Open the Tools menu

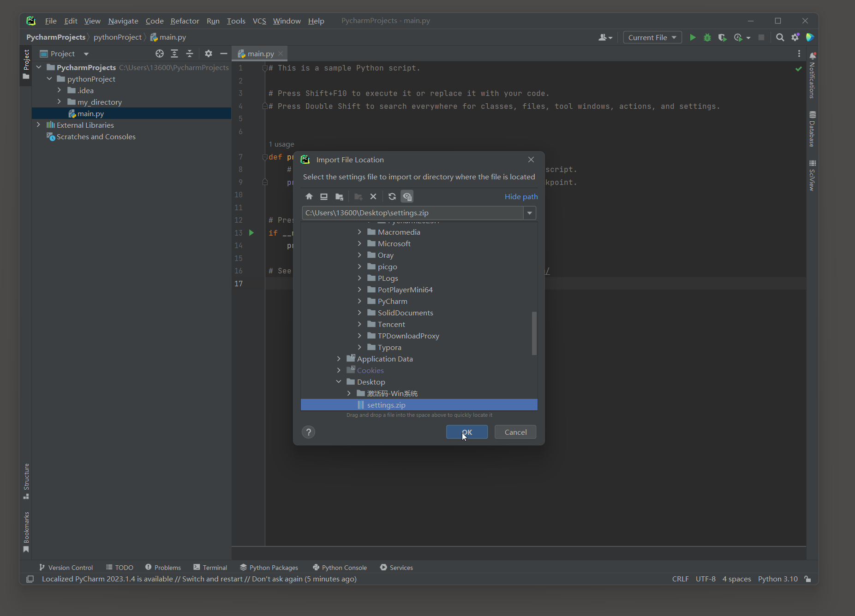(x=236, y=21)
